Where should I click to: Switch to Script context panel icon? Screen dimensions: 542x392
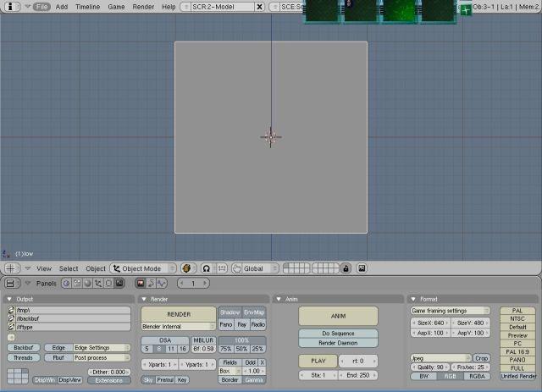77,284
